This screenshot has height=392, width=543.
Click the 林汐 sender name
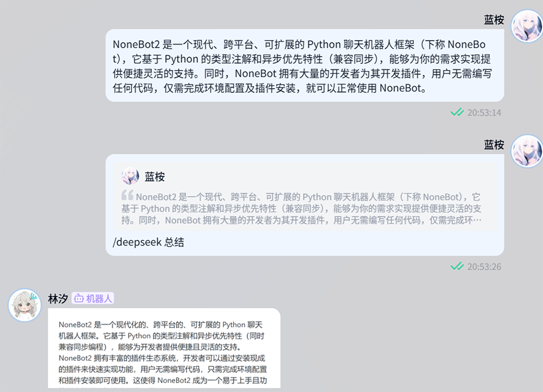pos(58,299)
